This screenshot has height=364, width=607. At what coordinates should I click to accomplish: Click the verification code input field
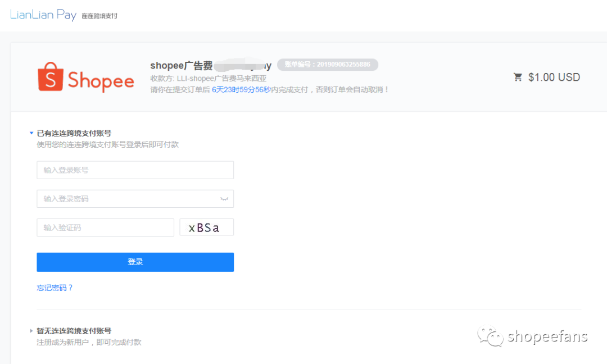point(105,227)
